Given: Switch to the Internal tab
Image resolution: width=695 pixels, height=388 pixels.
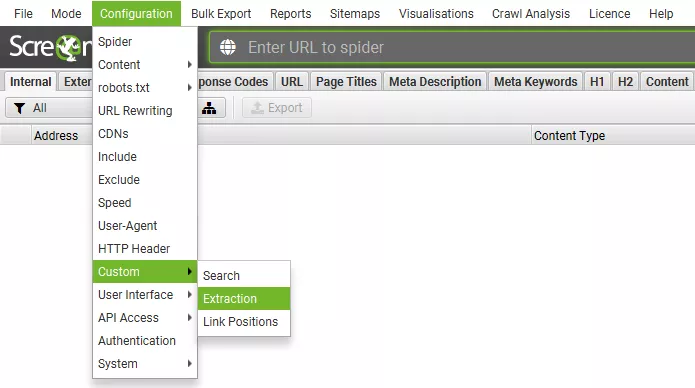Looking at the screenshot, I should pyautogui.click(x=31, y=82).
